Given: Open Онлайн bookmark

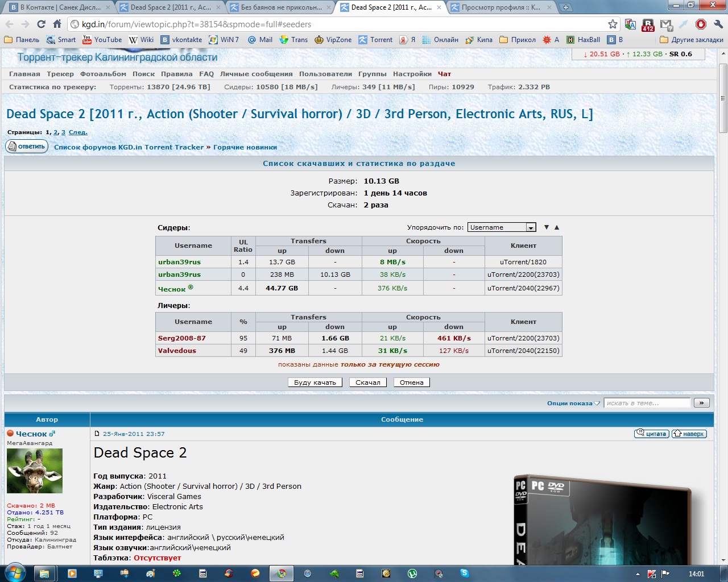Looking at the screenshot, I should click(440, 40).
